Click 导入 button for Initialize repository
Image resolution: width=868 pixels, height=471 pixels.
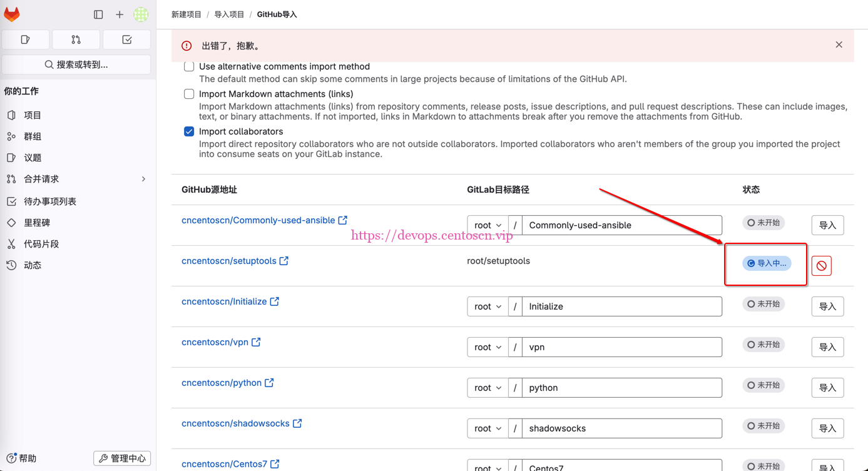tap(827, 306)
